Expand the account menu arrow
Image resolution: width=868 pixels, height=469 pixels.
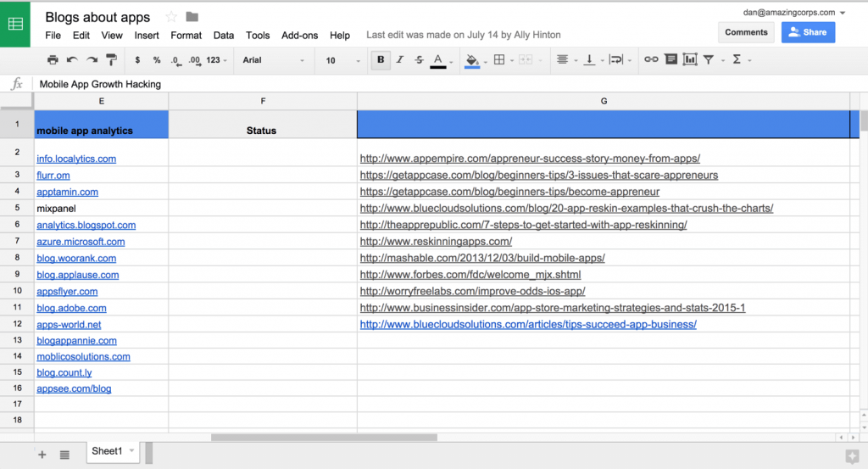843,13
